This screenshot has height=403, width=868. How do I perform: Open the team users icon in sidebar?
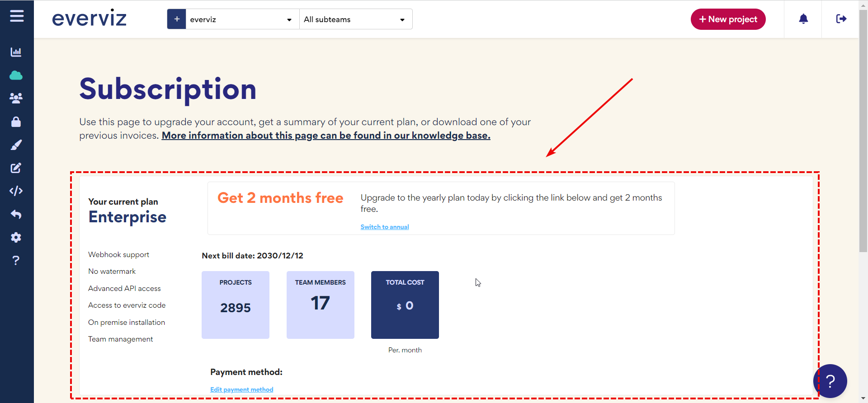[16, 98]
